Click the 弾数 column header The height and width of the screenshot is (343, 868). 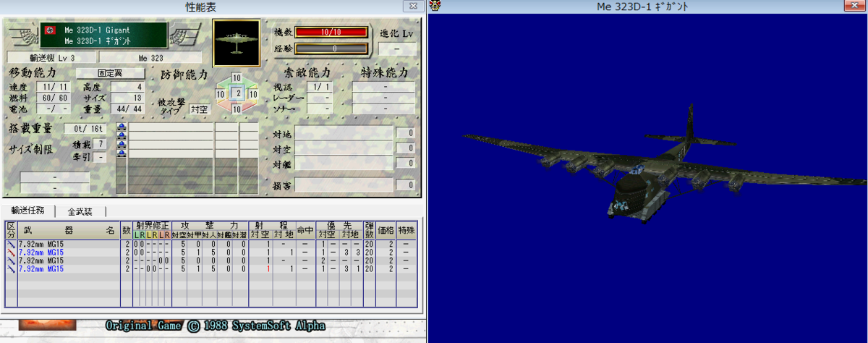tap(369, 230)
